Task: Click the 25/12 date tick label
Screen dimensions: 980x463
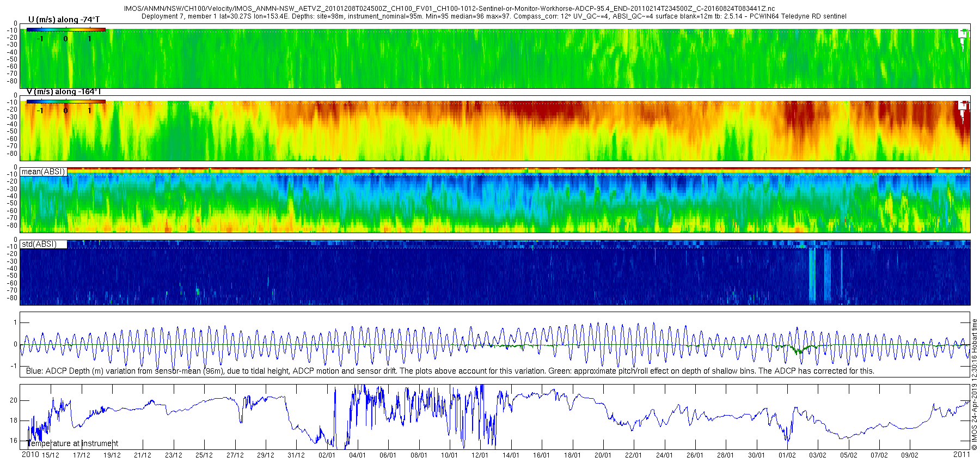Action: click(x=204, y=455)
